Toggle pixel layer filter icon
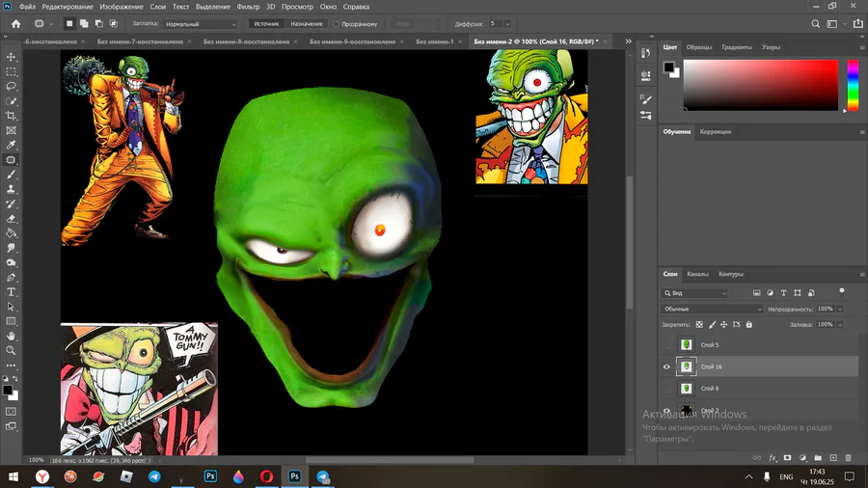 coord(757,292)
